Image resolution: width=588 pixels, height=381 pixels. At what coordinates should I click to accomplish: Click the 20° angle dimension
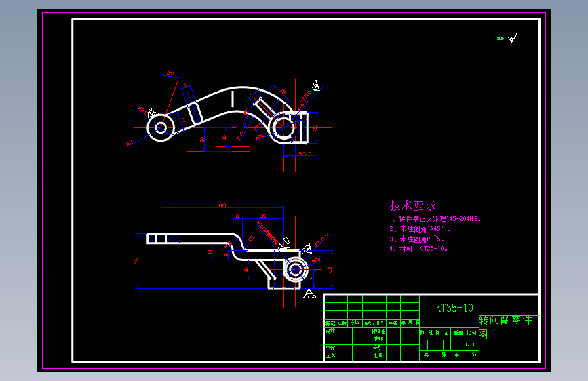point(170,73)
